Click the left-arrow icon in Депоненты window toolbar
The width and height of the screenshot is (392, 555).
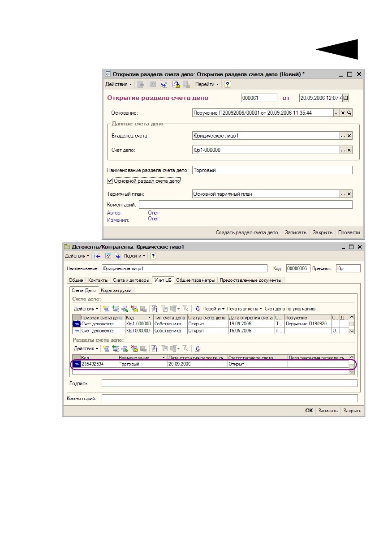[x=98, y=256]
